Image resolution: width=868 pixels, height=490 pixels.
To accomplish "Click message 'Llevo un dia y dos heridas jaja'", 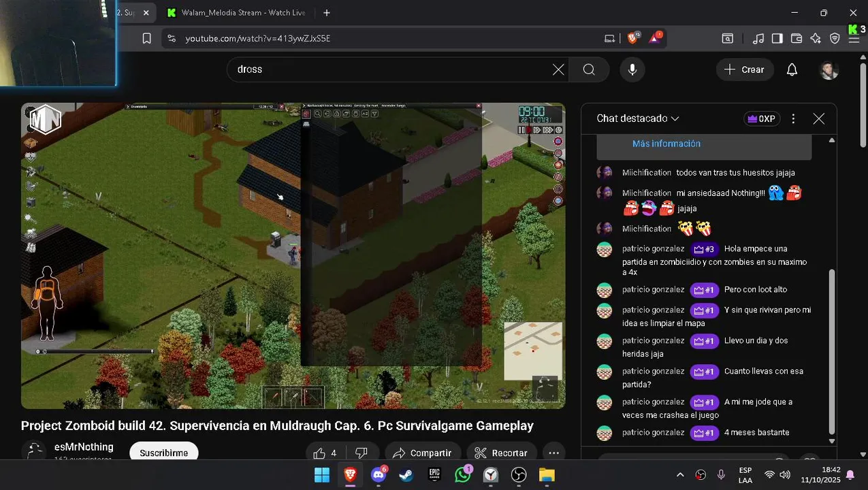I will tap(705, 347).
